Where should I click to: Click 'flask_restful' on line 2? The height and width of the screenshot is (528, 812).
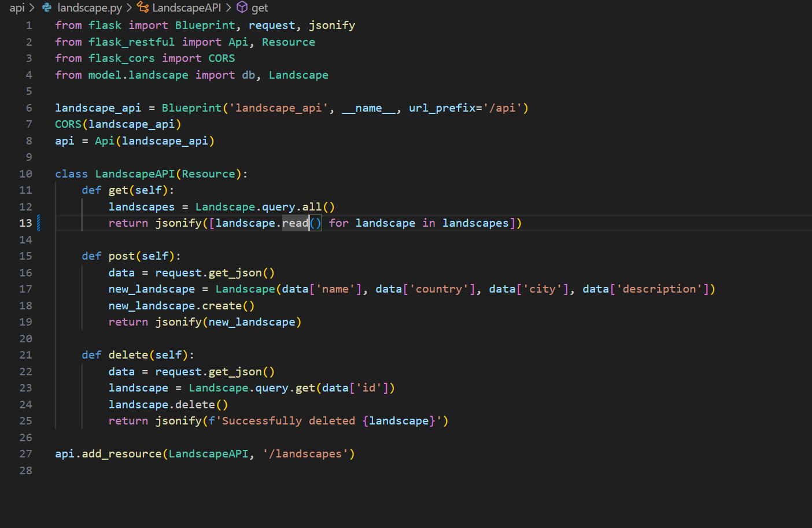pos(131,42)
